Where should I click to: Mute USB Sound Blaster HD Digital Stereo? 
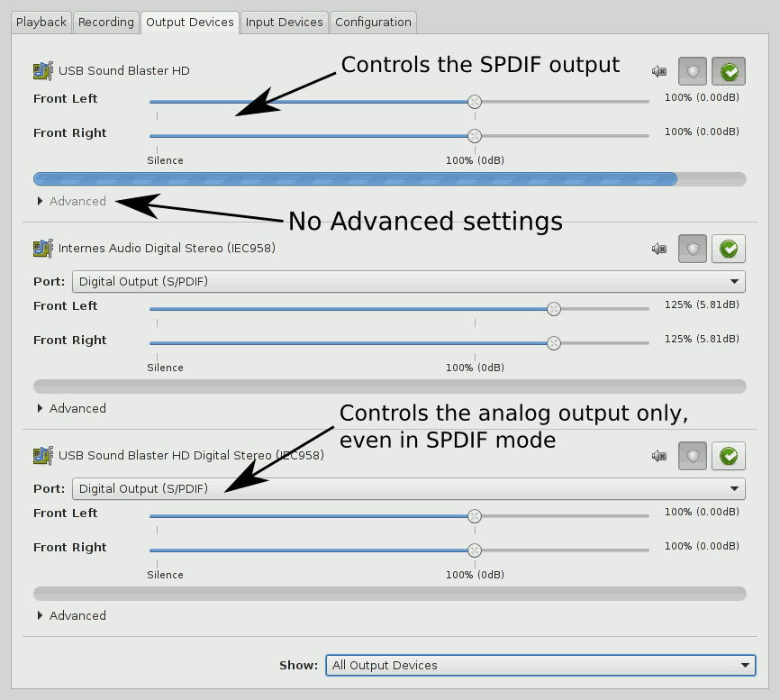pos(659,457)
